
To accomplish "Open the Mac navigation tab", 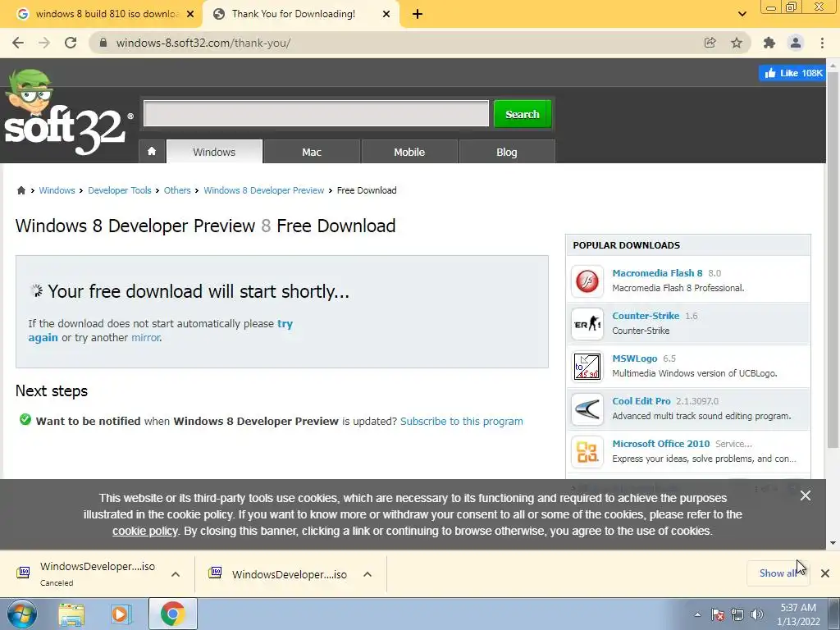I will pos(311,152).
